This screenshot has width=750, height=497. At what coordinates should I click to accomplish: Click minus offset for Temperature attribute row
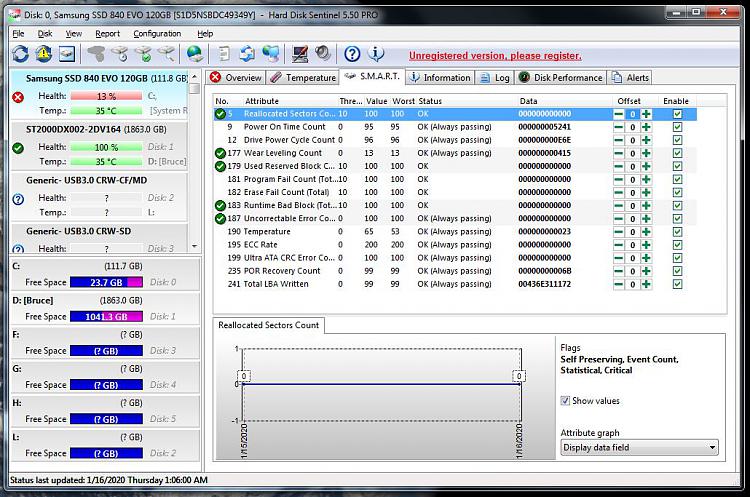click(x=618, y=232)
